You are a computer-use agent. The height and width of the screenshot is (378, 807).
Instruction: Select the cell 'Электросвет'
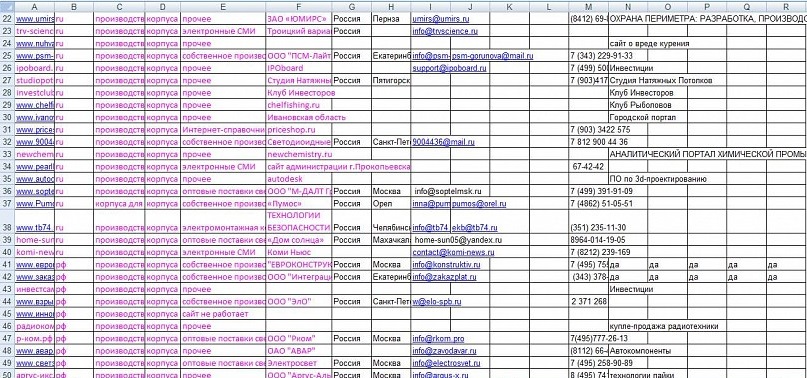298,363
